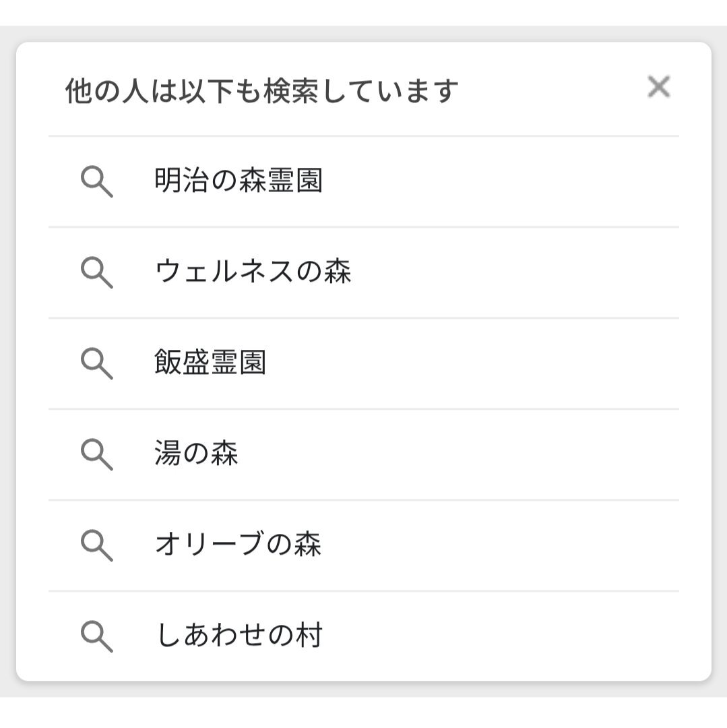Screen dimensions: 727x728
Task: Click the 他の人は以下も検索しています heading
Action: [x=261, y=90]
